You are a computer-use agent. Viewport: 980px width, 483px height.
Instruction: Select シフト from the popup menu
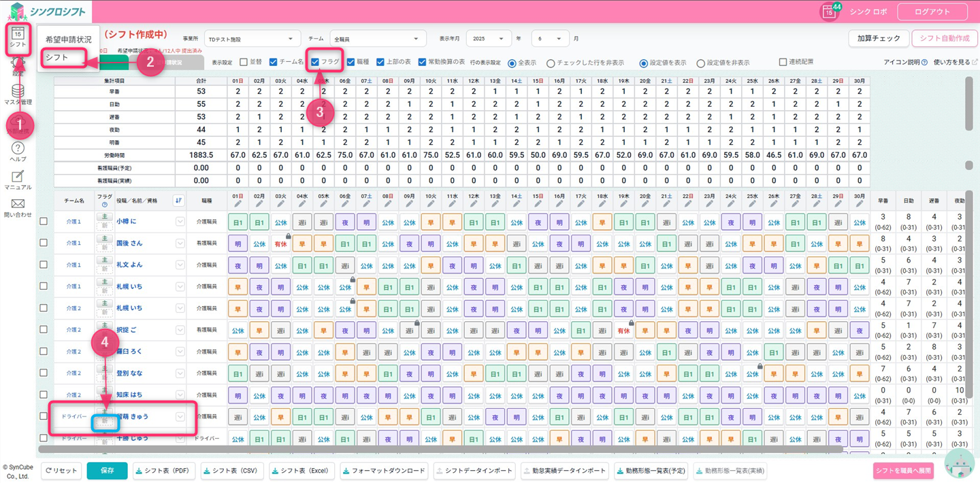(x=57, y=58)
